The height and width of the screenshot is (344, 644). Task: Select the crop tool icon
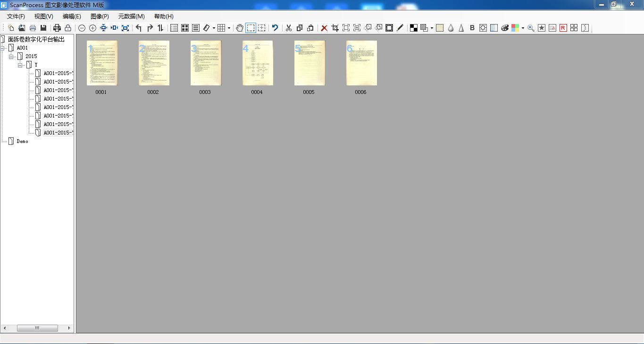(335, 28)
